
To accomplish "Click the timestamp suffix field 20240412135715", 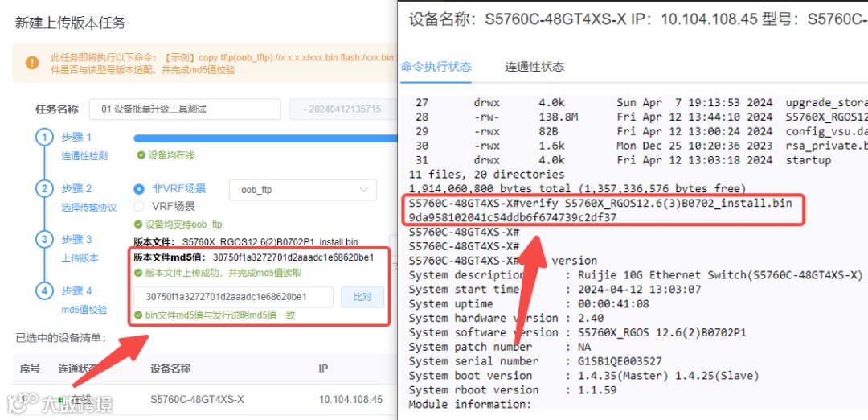I will (x=342, y=109).
